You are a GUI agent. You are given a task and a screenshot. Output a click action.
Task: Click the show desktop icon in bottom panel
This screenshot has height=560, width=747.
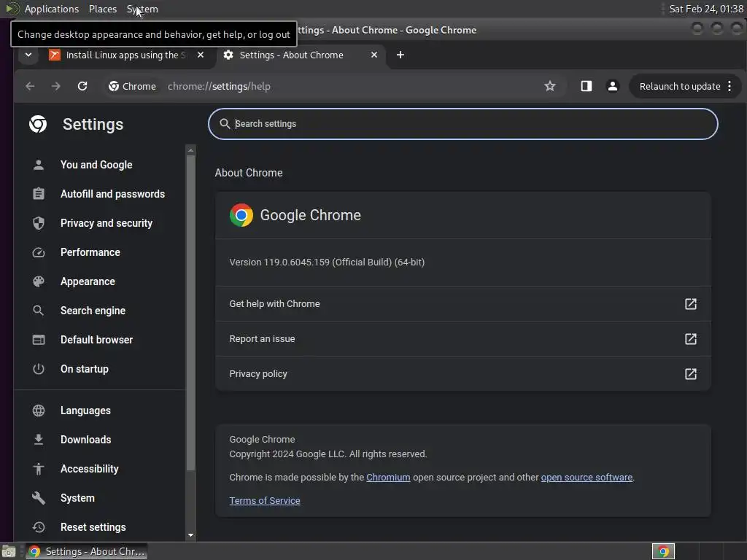click(x=9, y=551)
